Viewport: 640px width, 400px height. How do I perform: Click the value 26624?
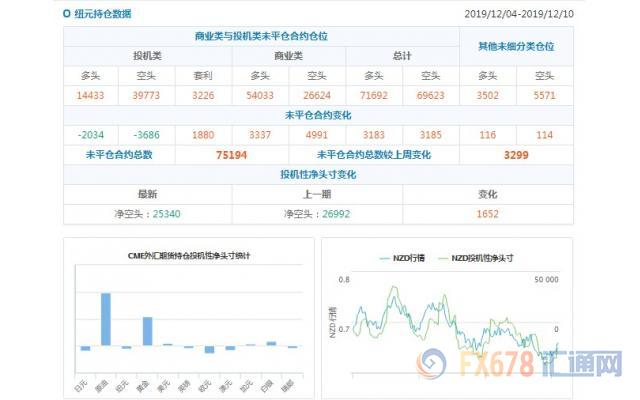[x=317, y=96]
